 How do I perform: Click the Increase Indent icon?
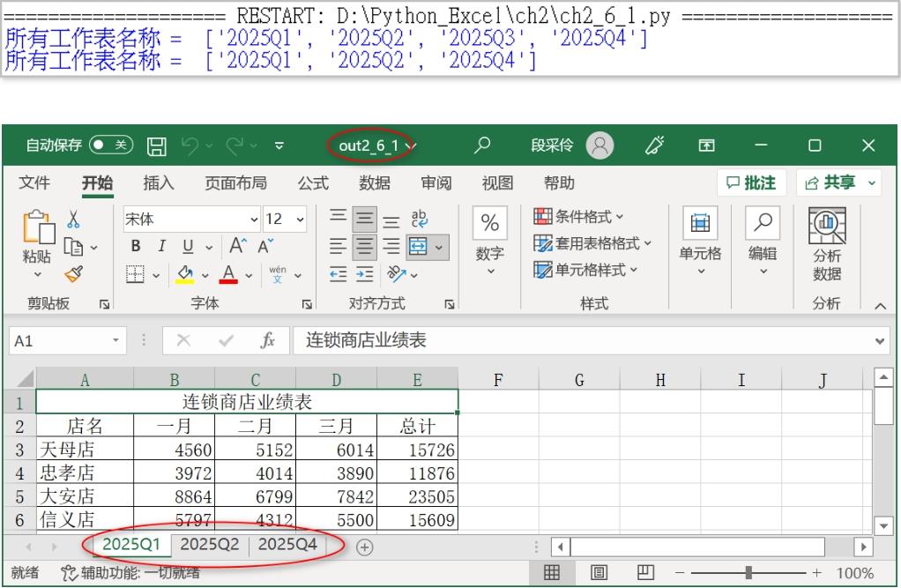(x=364, y=275)
